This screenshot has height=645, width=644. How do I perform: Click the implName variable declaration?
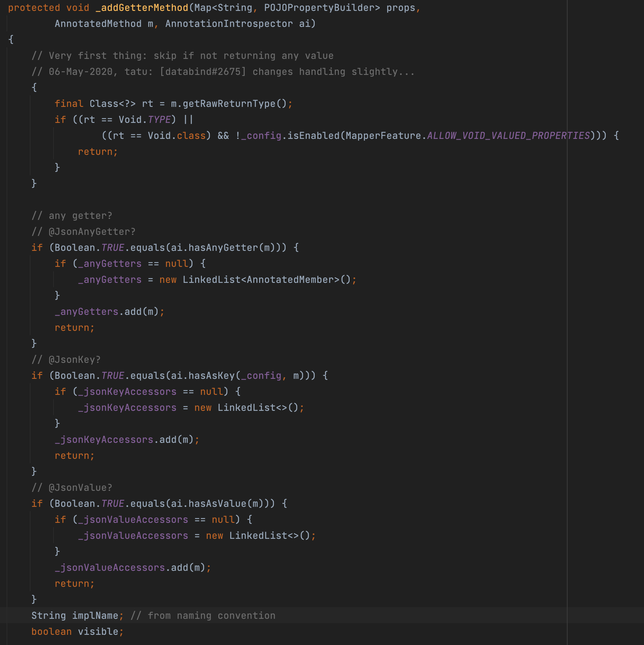pyautogui.click(x=95, y=616)
